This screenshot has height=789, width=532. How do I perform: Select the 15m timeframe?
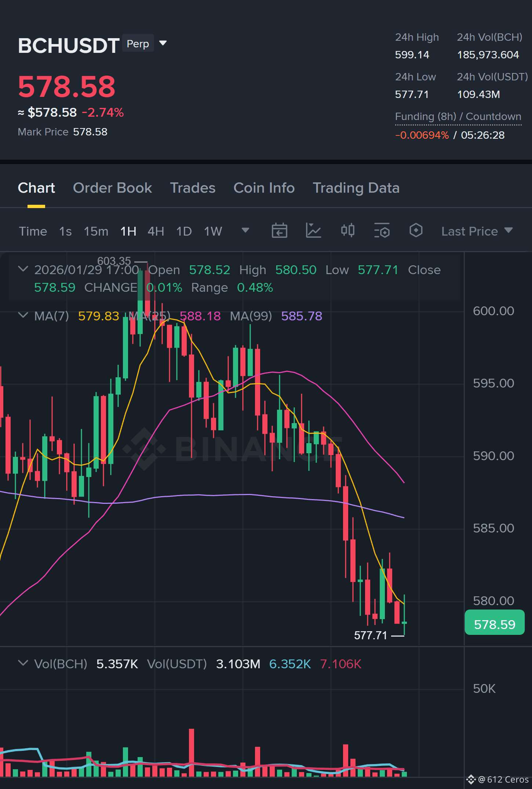click(96, 231)
